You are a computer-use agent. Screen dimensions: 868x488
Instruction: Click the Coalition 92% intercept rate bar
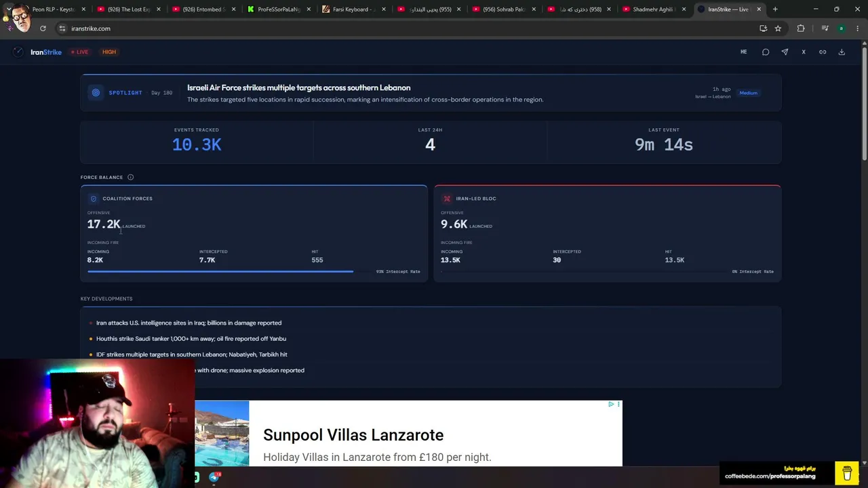[220, 272]
